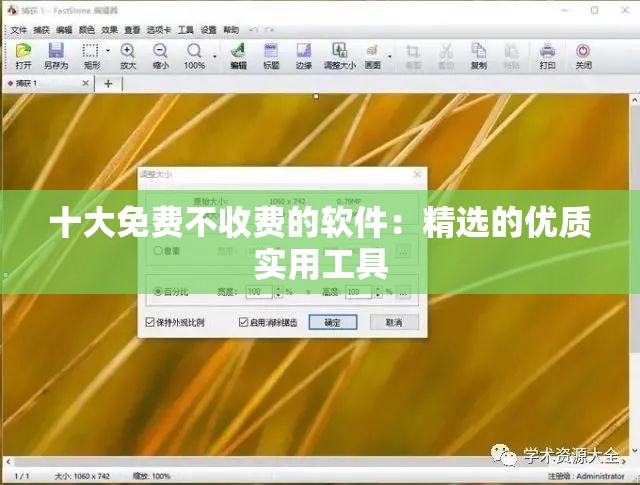Reset the view using the 100% icon
This screenshot has height=485, width=640.
[194, 56]
